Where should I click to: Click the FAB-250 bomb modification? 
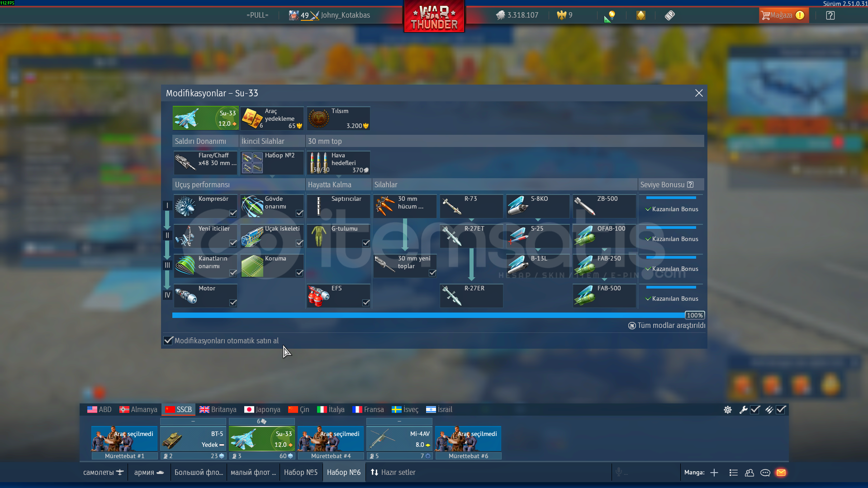[x=604, y=266]
